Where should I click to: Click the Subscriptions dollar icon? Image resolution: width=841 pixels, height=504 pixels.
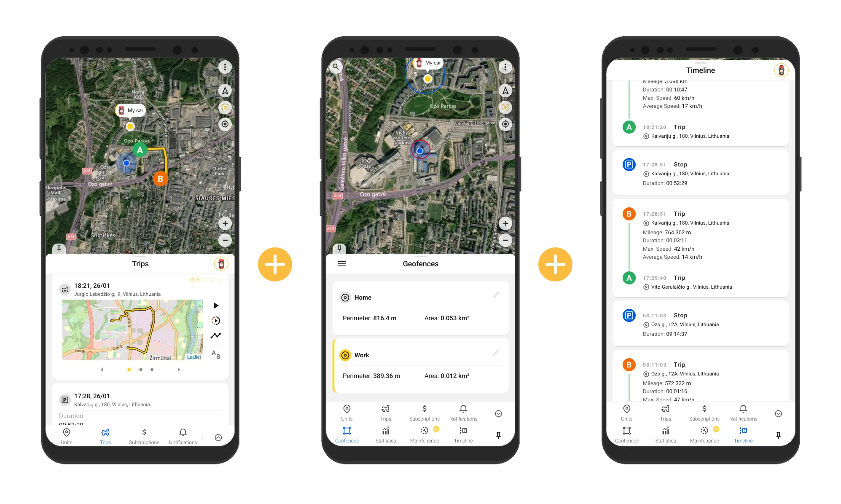coord(144,432)
